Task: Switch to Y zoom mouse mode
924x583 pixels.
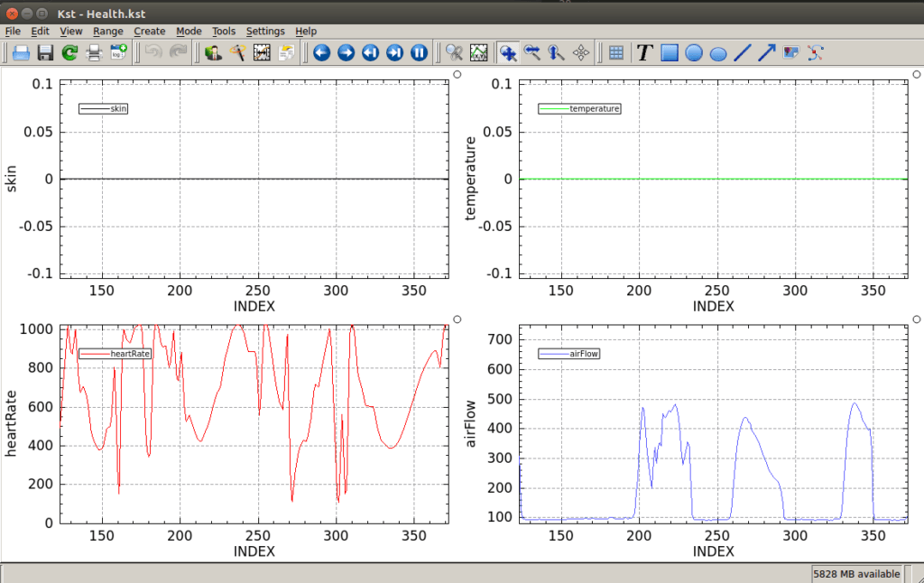Action: (557, 53)
